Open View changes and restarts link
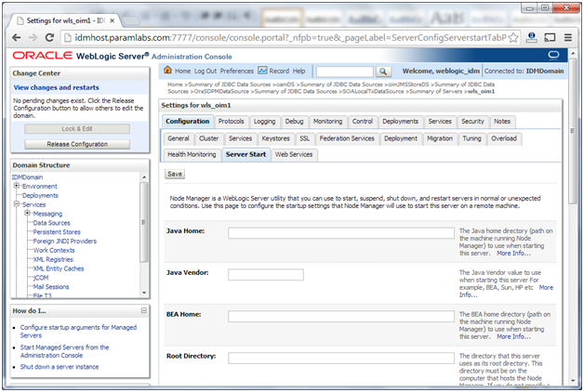 click(56, 87)
